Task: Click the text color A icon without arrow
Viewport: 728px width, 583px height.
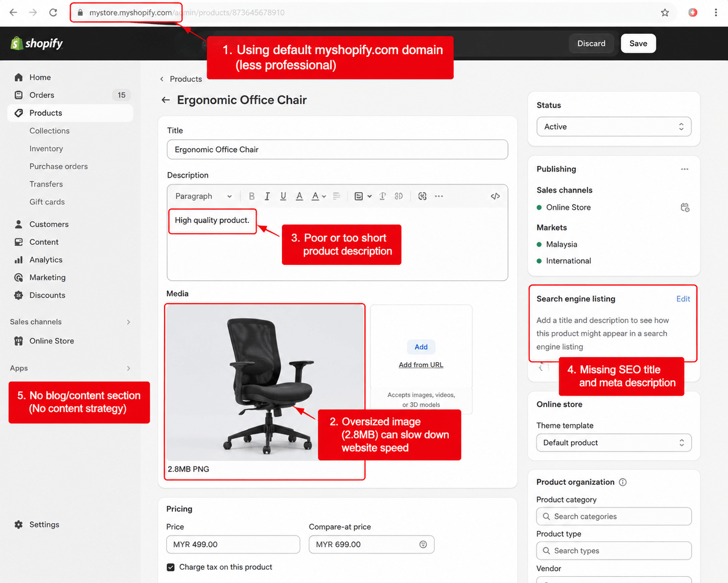Action: [299, 196]
